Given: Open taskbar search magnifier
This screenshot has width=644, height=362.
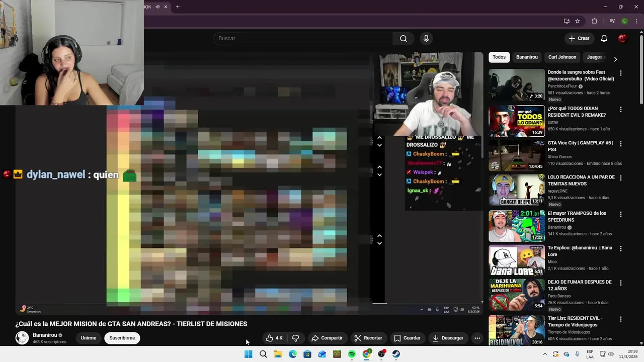Looking at the screenshot, I should [x=263, y=354].
